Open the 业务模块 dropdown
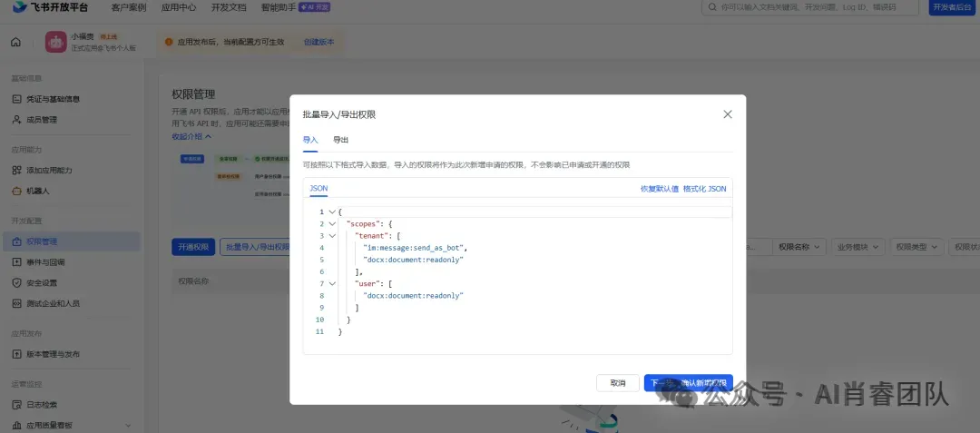 point(857,247)
